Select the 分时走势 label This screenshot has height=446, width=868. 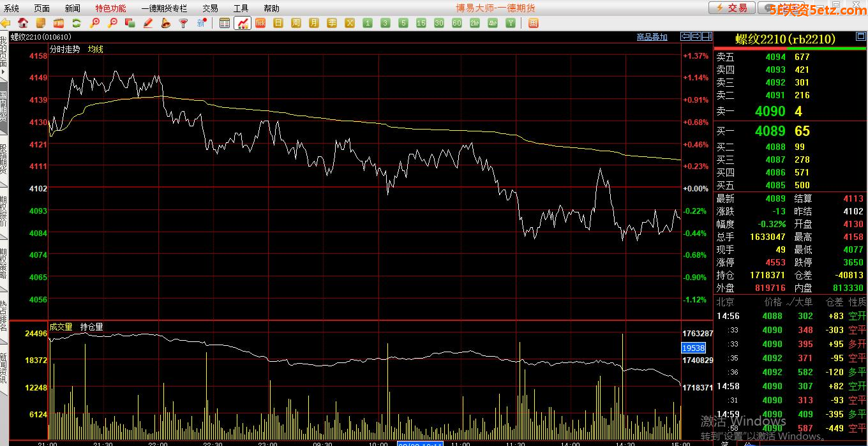(x=64, y=49)
